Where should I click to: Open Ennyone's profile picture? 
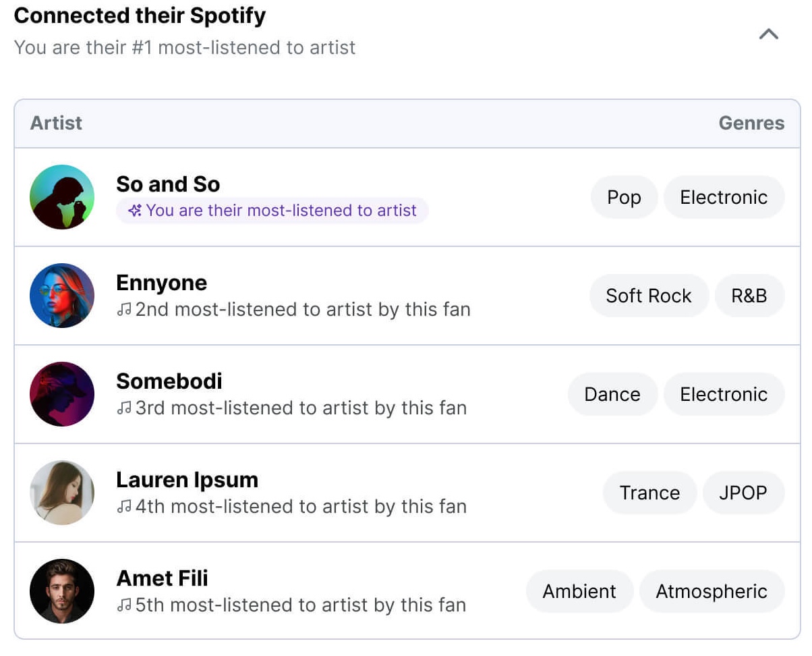click(62, 296)
